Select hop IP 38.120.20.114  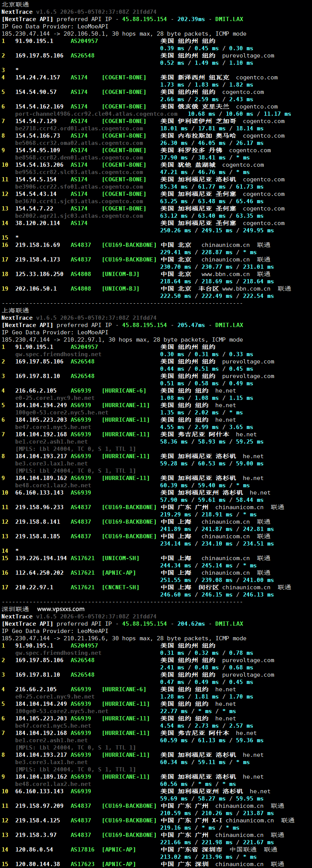(x=38, y=223)
